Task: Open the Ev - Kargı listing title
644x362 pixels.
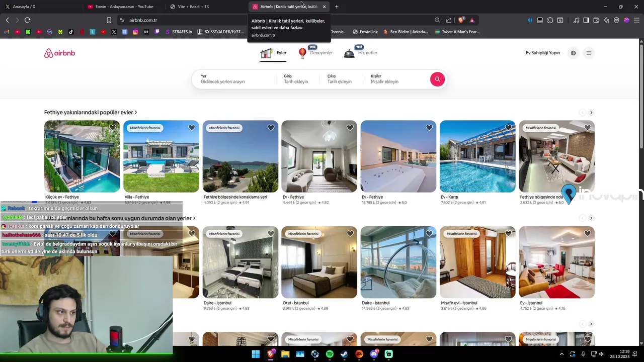Action: [x=449, y=197]
